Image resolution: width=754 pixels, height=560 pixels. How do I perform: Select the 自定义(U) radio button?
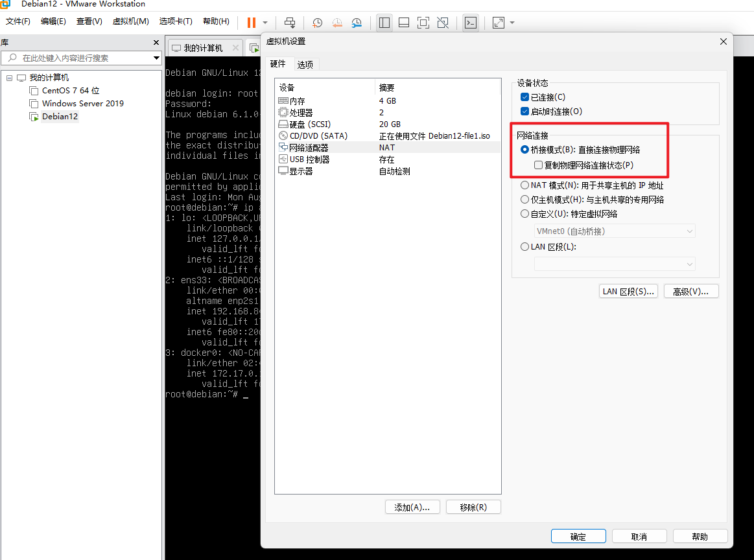[x=524, y=214]
